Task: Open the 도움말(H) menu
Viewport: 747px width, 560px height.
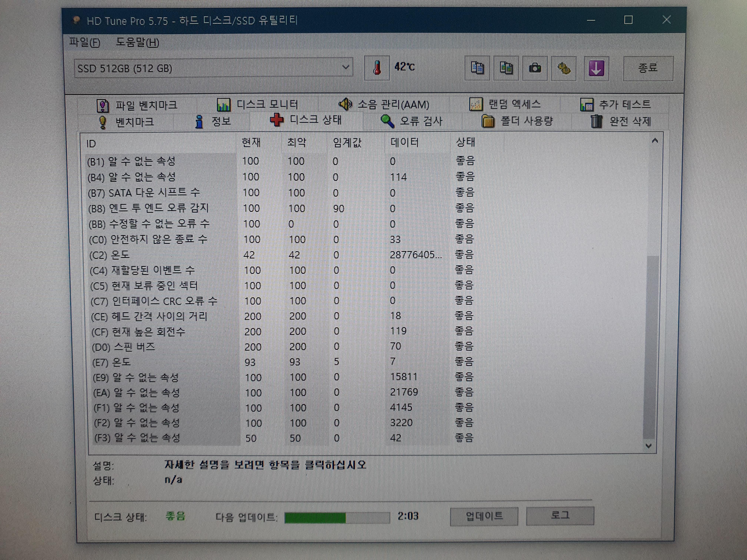Action: (x=137, y=43)
